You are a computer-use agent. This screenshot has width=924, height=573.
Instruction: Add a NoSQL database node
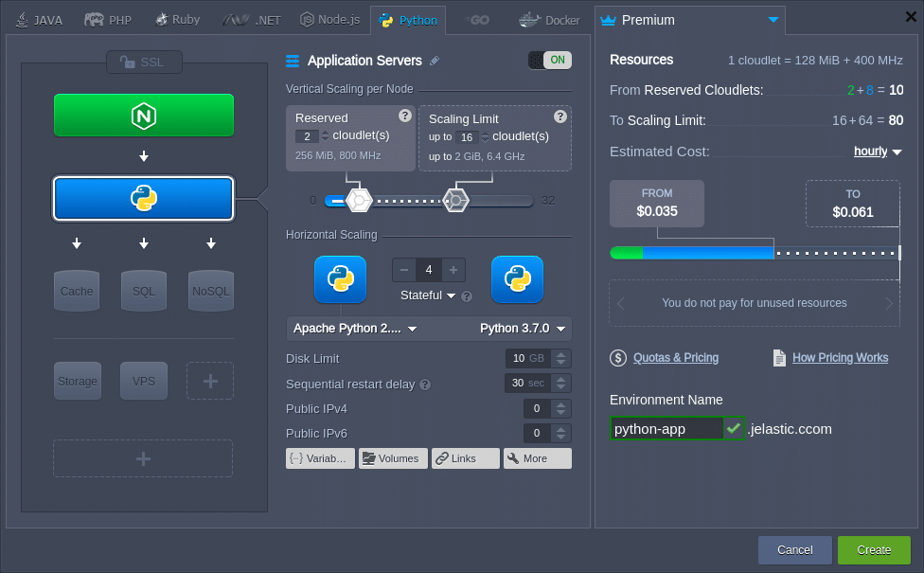211,291
